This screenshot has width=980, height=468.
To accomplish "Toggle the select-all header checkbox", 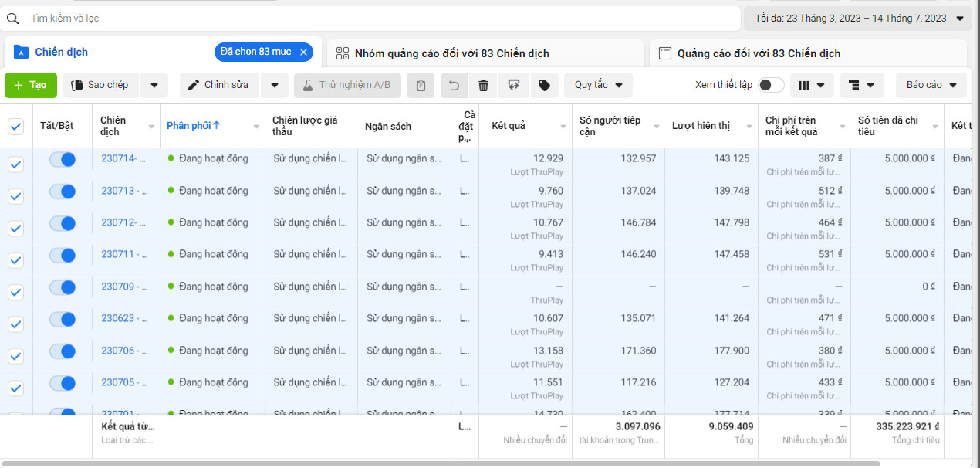I will pos(15,127).
